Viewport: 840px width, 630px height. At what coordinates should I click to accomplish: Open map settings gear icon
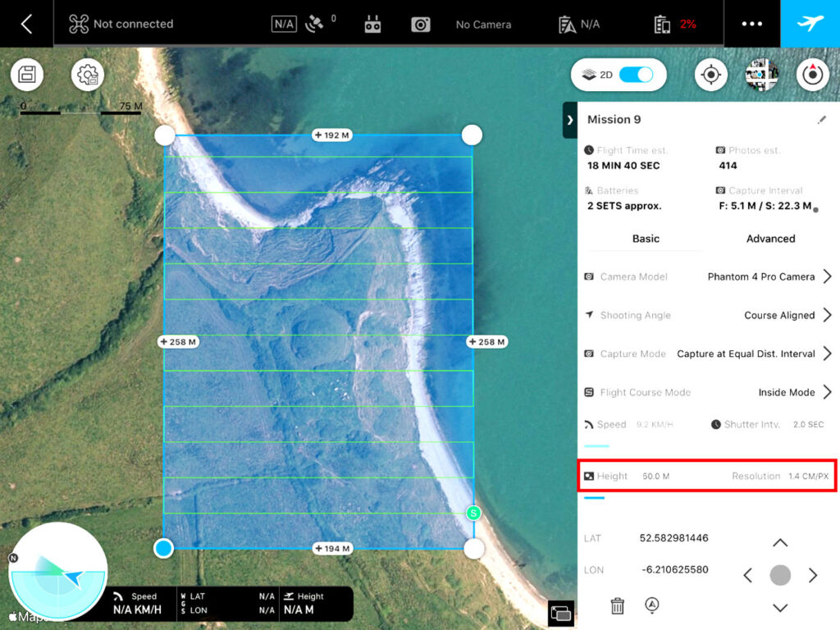tap(88, 75)
